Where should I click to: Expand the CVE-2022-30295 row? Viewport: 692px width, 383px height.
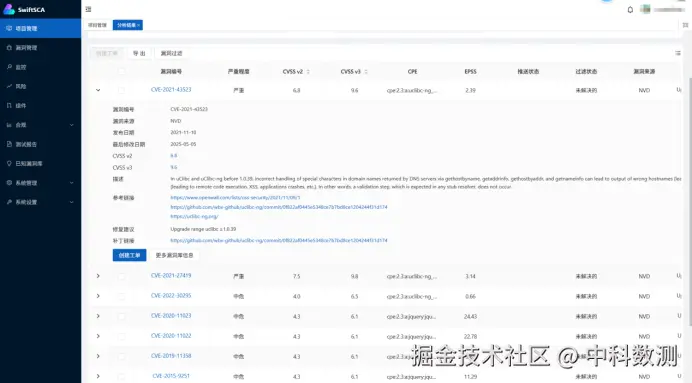point(98,296)
